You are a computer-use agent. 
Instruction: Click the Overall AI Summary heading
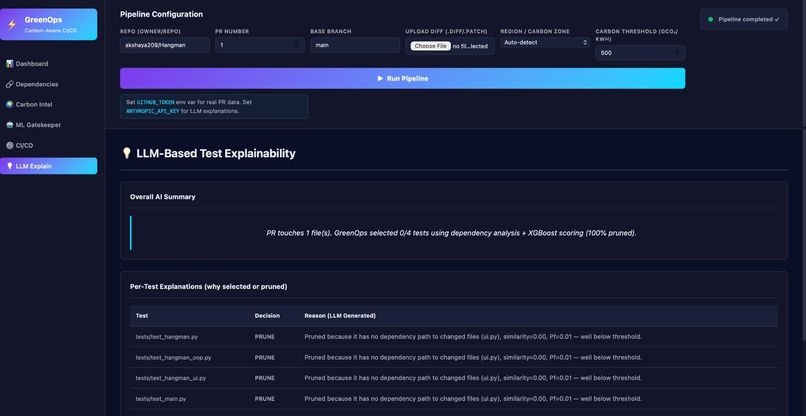(162, 196)
